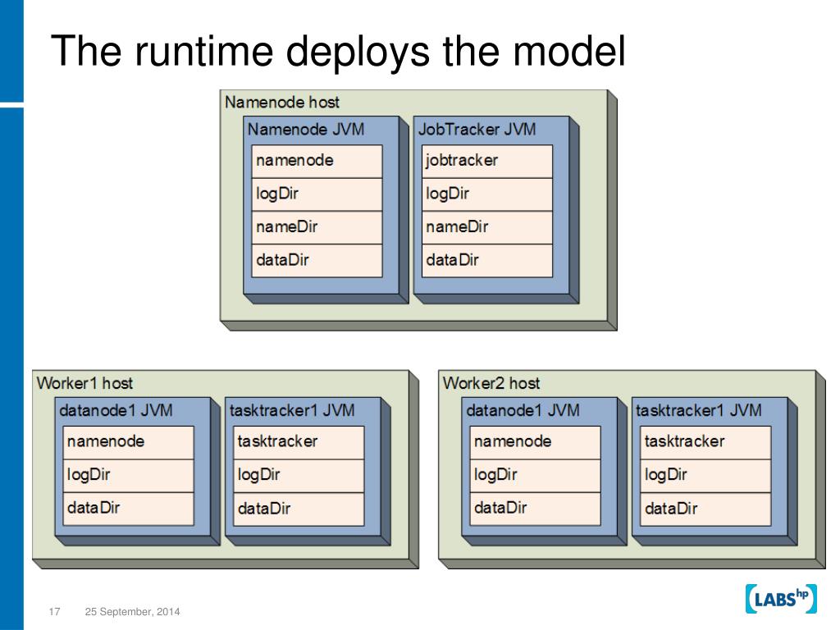
Task: Select the "Namenode JVM" box label
Action: (306, 129)
